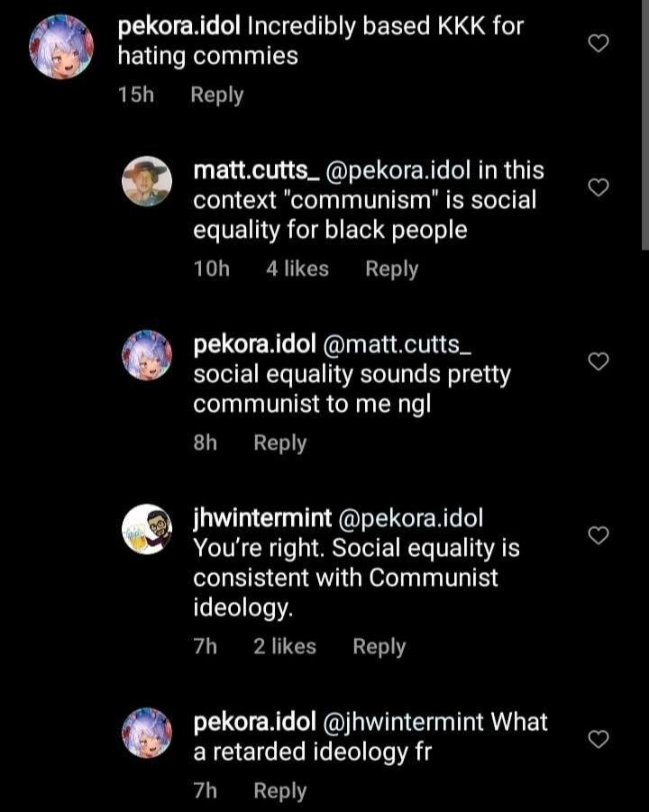Like pekora.idol's top comment about KKK
Viewport: 649px width, 812px height.
tap(598, 42)
